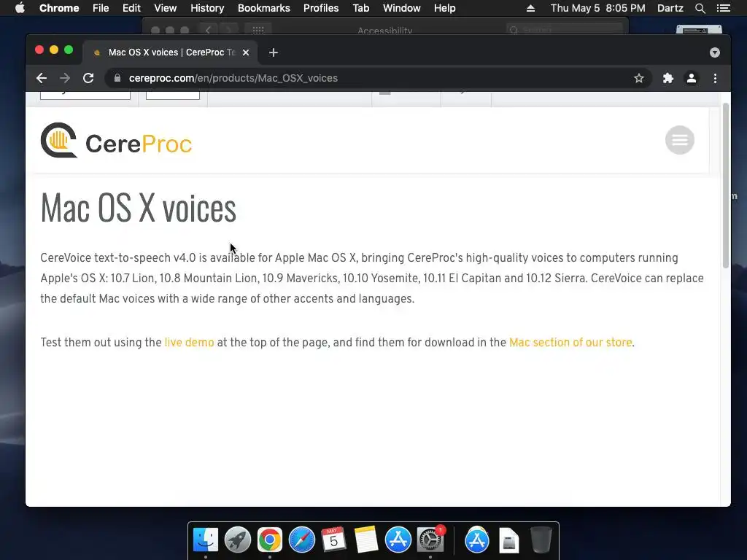Open the disk image file in the Dock
The image size is (747, 560).
508,540
